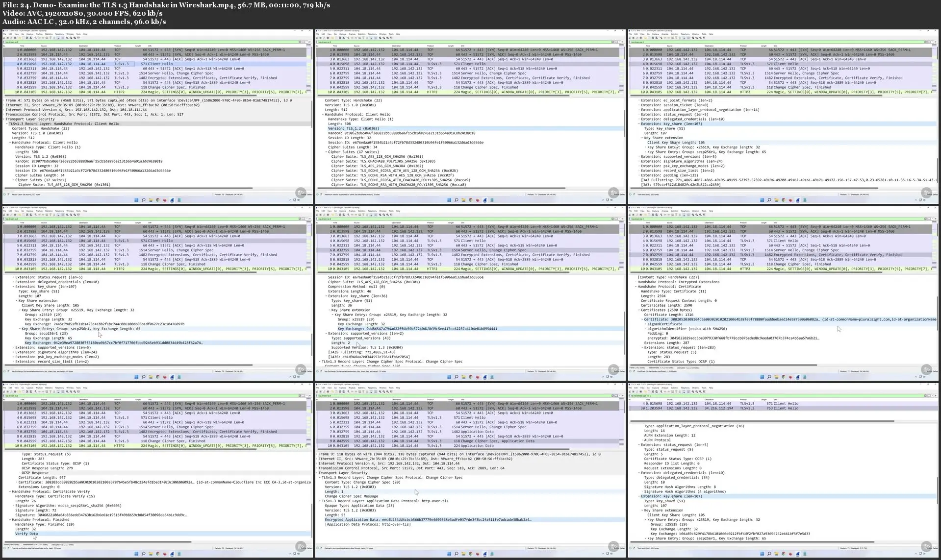Viewport: 941px width, 560px height.
Task: Open File Explorer from the top-right frame's taskbar
Action: [776, 200]
